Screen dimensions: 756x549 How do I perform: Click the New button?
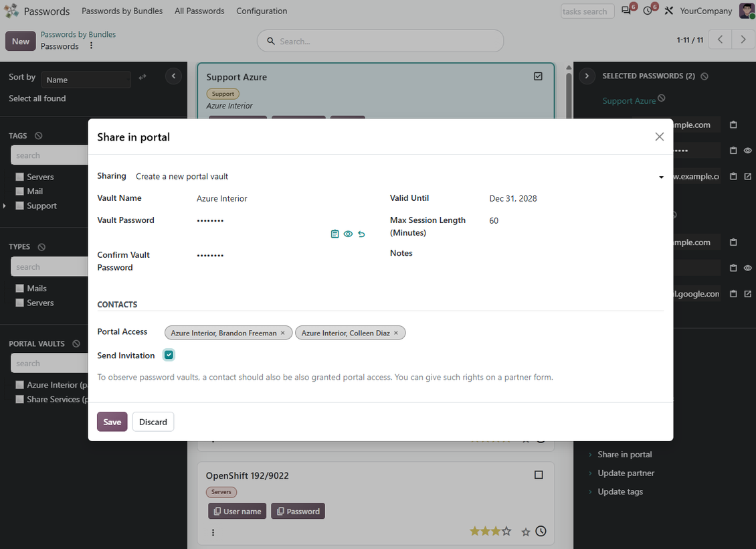point(21,42)
